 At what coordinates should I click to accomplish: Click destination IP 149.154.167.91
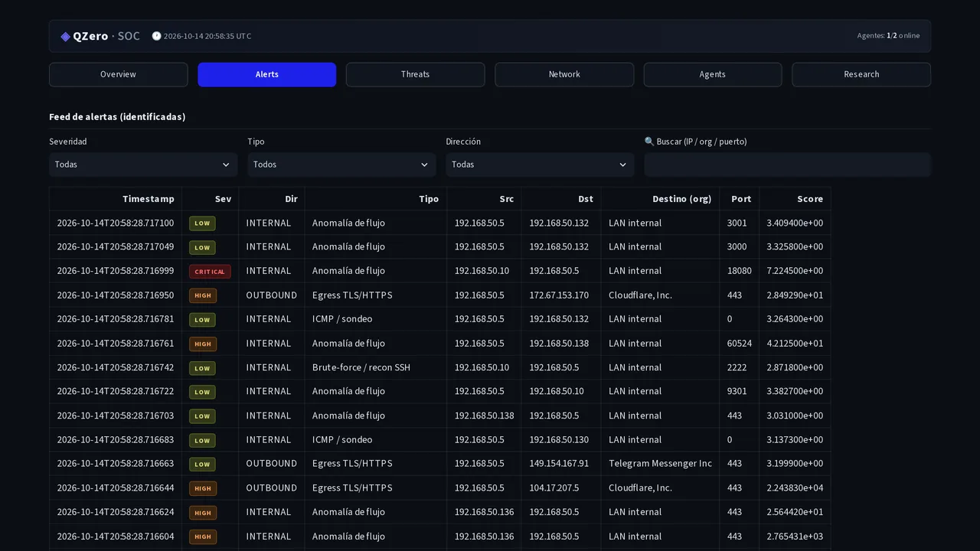coord(559,464)
